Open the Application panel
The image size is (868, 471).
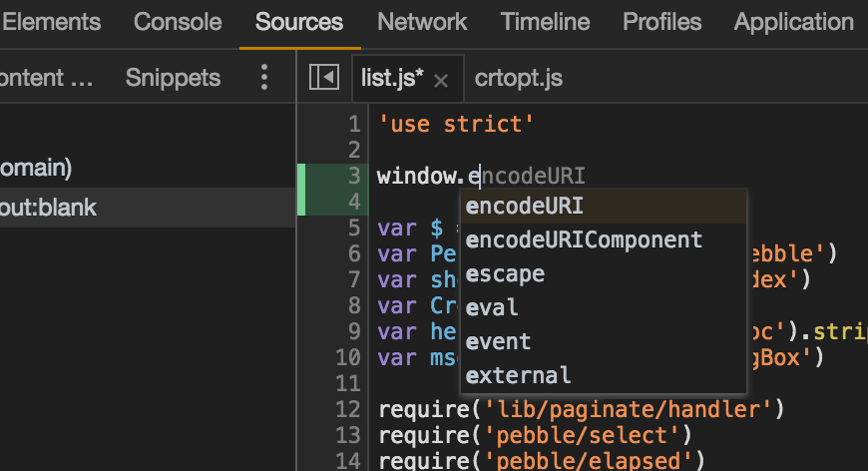pos(793,22)
